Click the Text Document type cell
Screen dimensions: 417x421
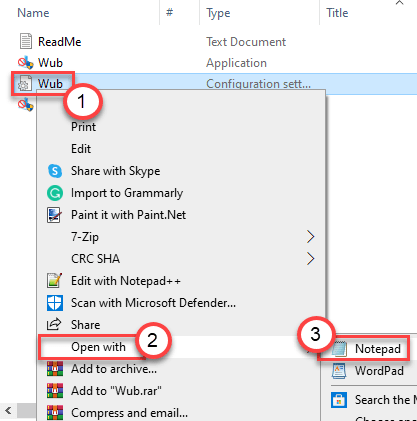click(246, 42)
